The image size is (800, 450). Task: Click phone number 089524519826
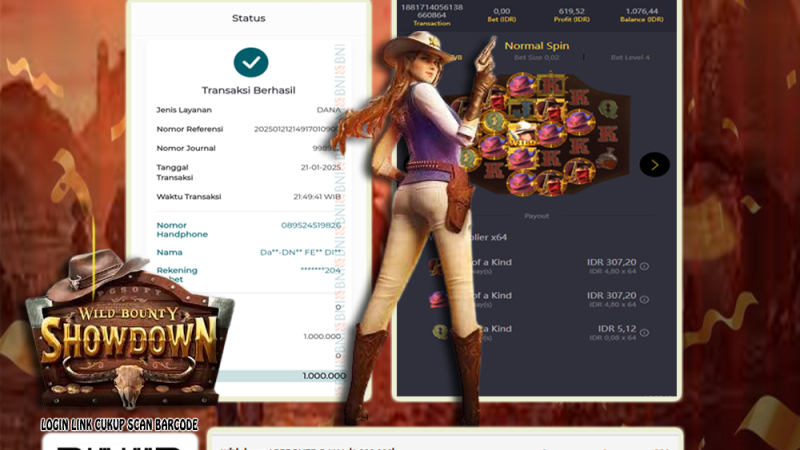tap(311, 225)
